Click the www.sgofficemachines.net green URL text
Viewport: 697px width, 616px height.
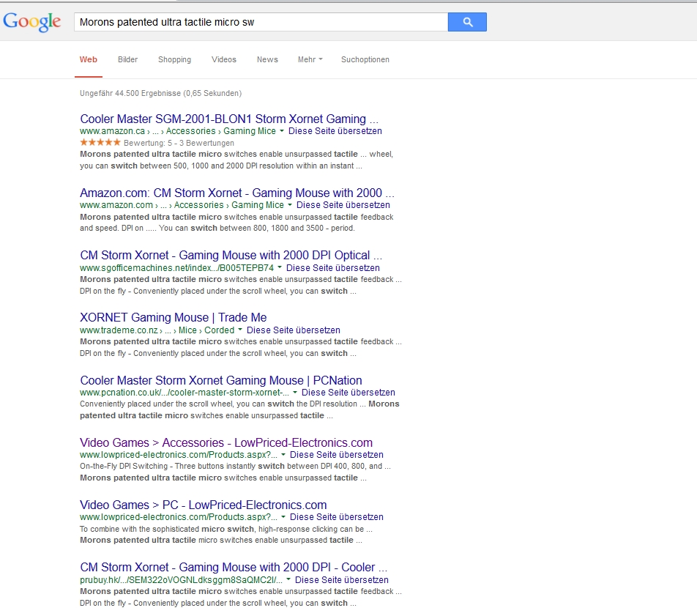tap(176, 268)
